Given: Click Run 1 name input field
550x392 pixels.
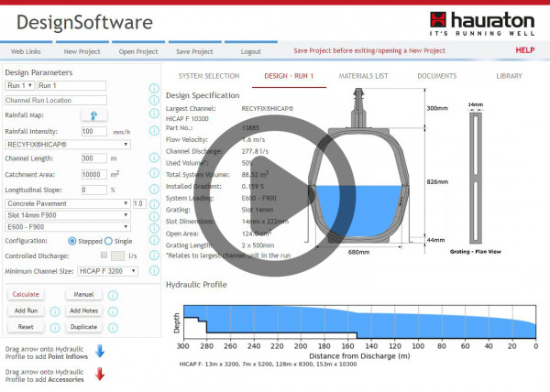Looking at the screenshot, I should (71, 85).
